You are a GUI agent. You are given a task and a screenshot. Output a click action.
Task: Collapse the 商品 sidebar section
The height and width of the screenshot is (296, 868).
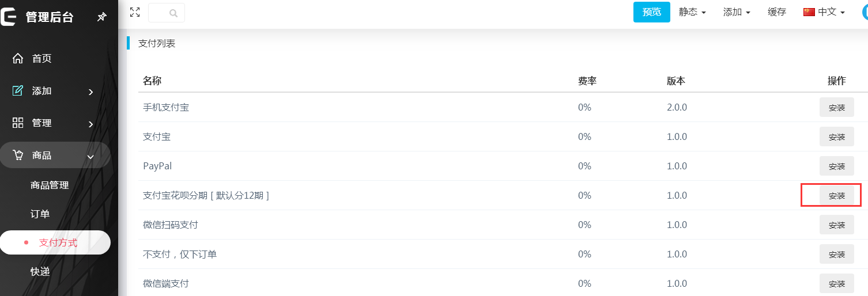point(90,156)
